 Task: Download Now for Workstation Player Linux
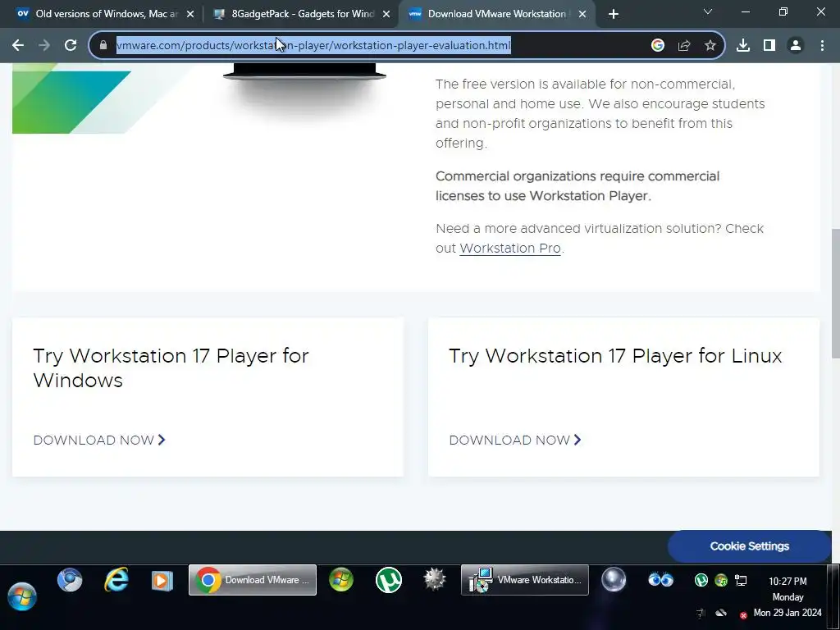515,440
